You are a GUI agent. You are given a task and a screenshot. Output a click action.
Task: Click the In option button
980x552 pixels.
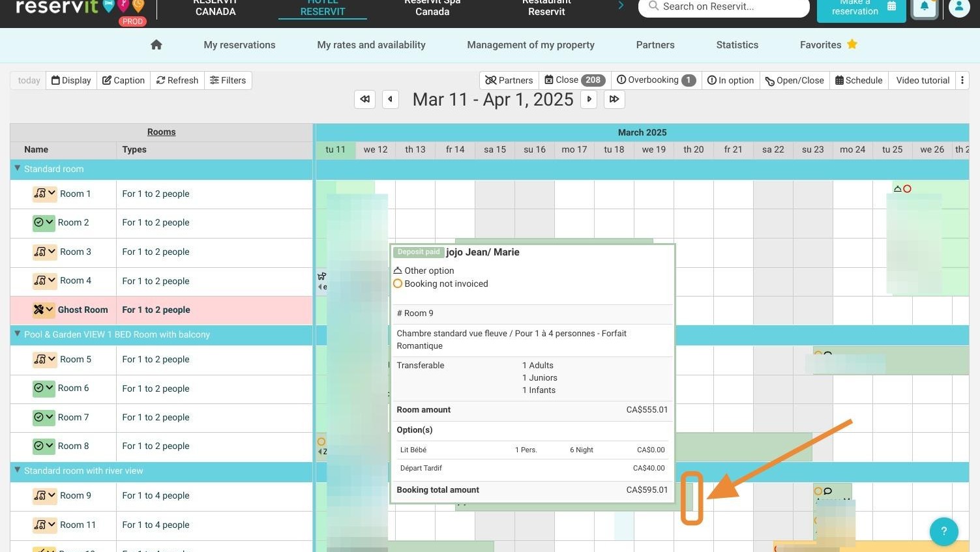[x=730, y=80]
